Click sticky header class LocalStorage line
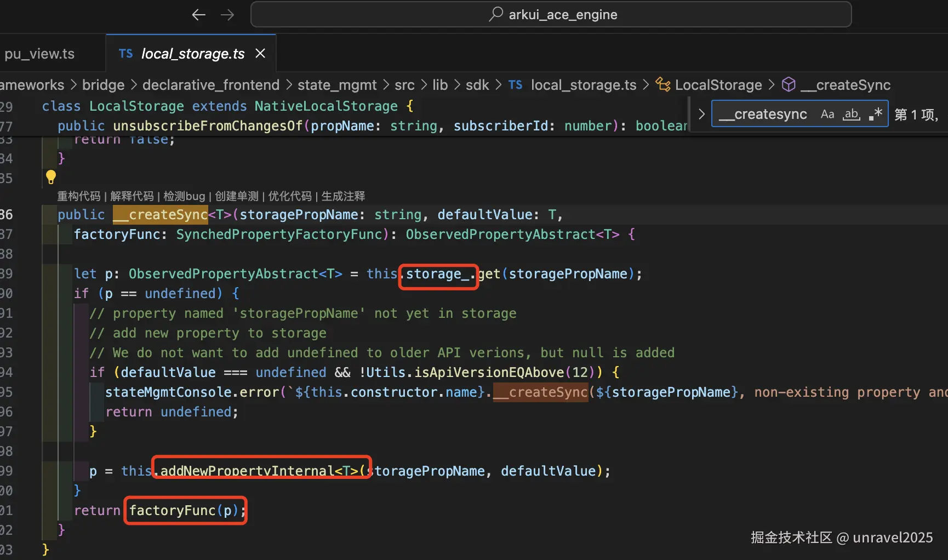This screenshot has width=948, height=560. click(227, 106)
